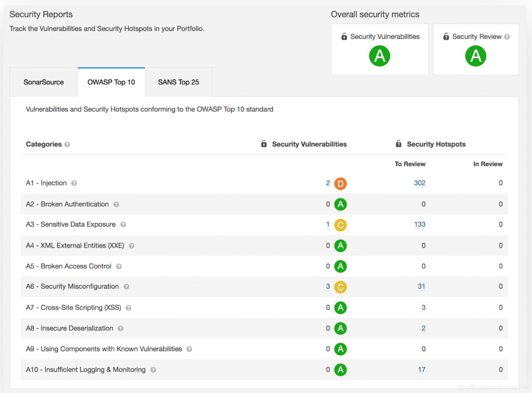Open help icon for A5 - Broken Access Control
Screen dimensions: 532x393
[119, 267]
